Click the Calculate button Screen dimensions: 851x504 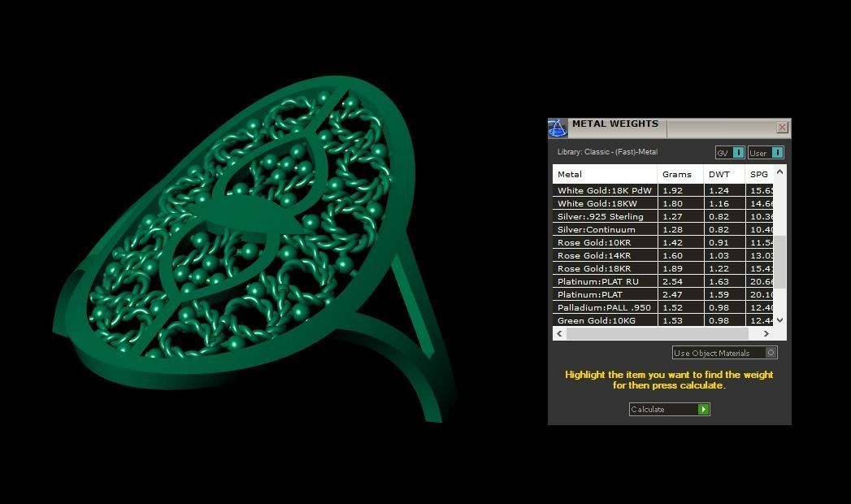coord(669,409)
